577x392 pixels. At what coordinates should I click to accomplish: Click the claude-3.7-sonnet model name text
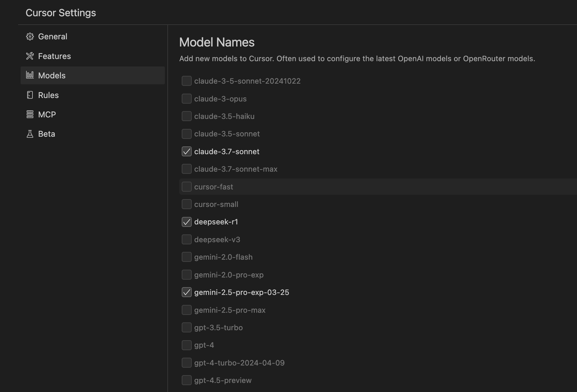[227, 152]
